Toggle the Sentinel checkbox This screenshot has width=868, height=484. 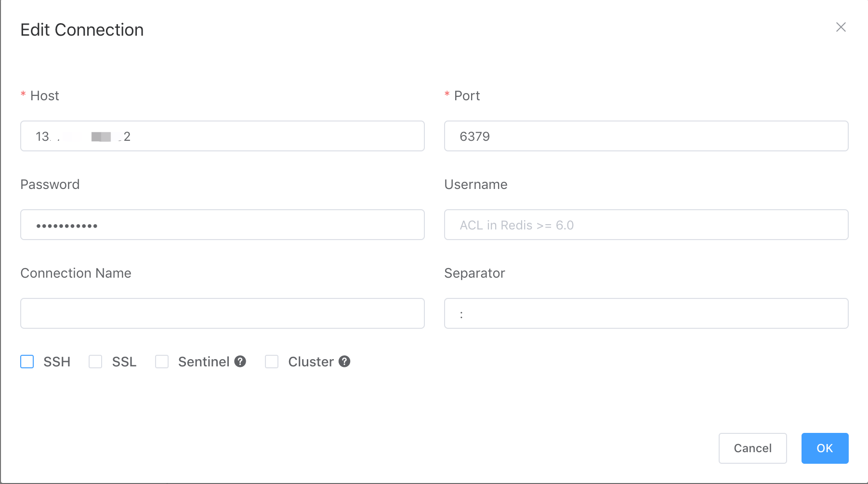162,362
